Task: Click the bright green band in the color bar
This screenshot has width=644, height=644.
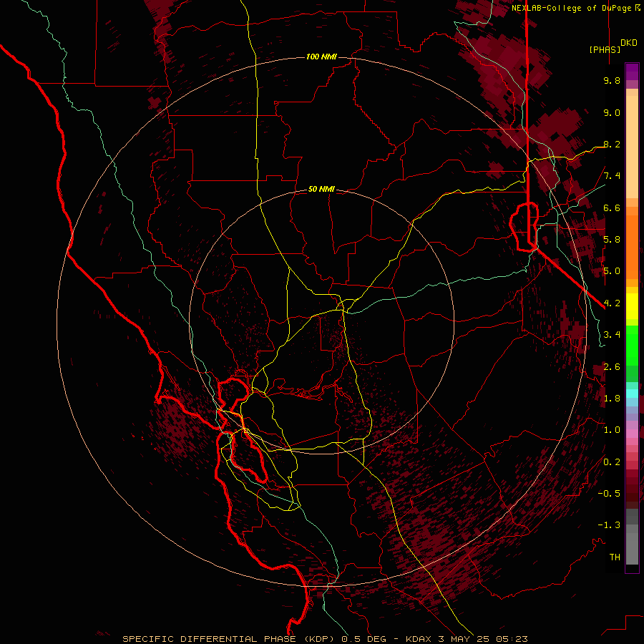Action: [632, 346]
